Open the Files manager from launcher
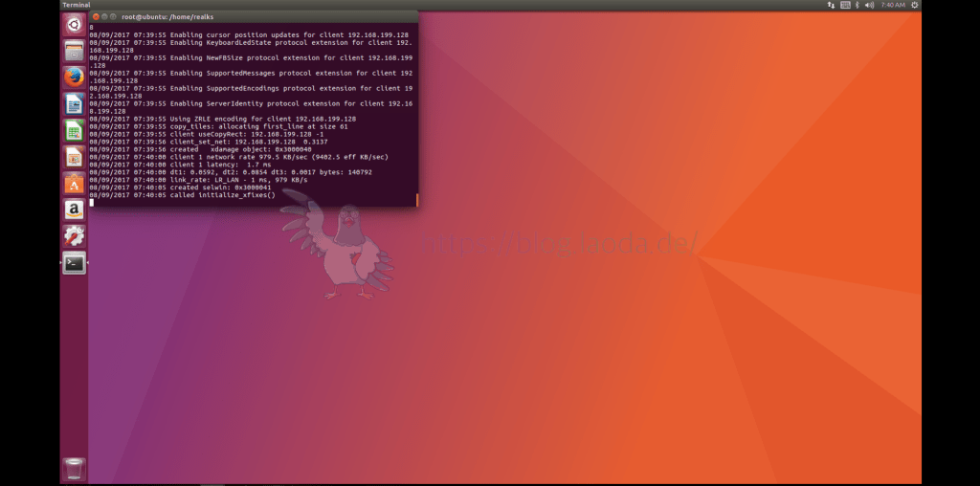This screenshot has height=486, width=980. pos(74,51)
